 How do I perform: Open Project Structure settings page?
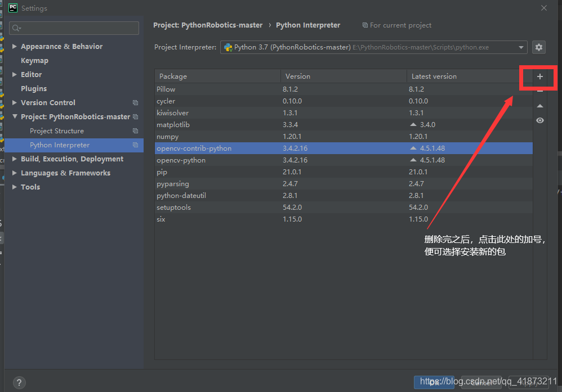coord(57,130)
